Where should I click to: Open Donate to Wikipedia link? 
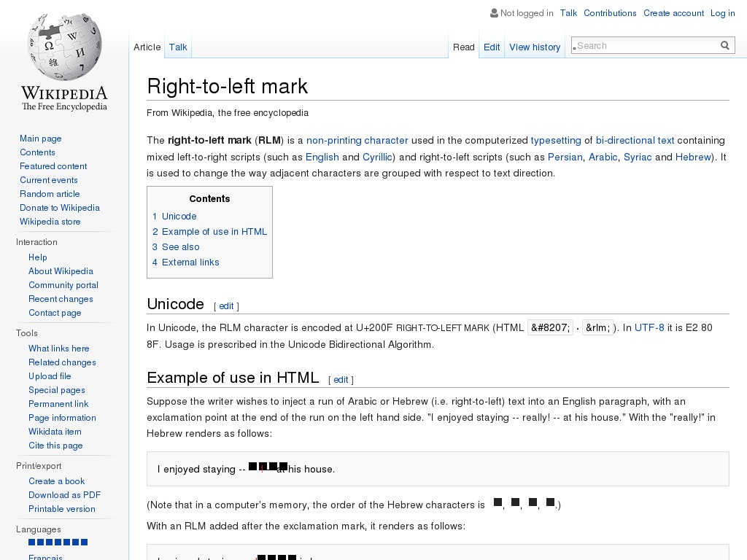coord(60,208)
